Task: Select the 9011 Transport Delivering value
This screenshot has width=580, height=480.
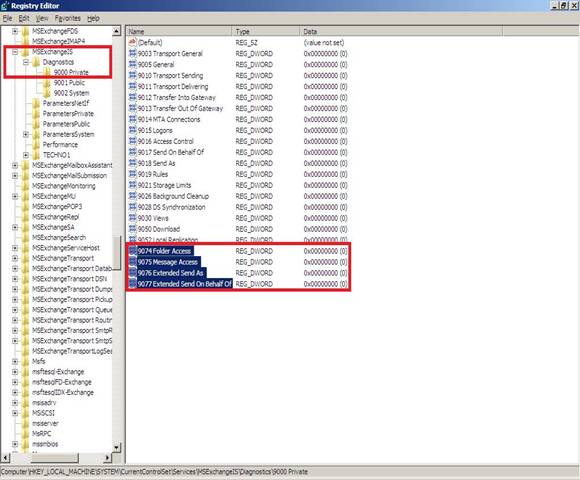Action: pos(173,87)
